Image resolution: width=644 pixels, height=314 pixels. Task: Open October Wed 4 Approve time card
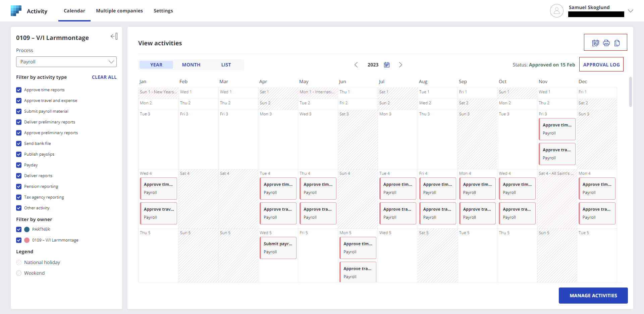[x=517, y=189]
